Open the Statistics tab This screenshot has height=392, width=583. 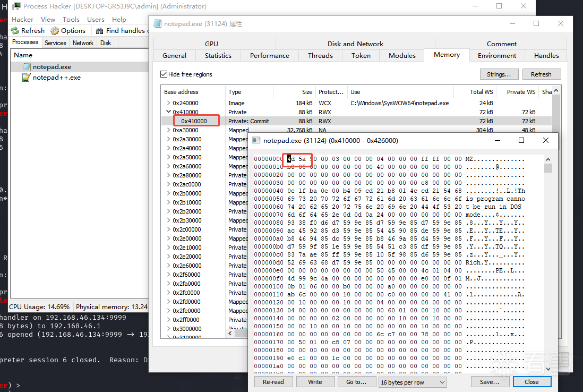click(218, 55)
